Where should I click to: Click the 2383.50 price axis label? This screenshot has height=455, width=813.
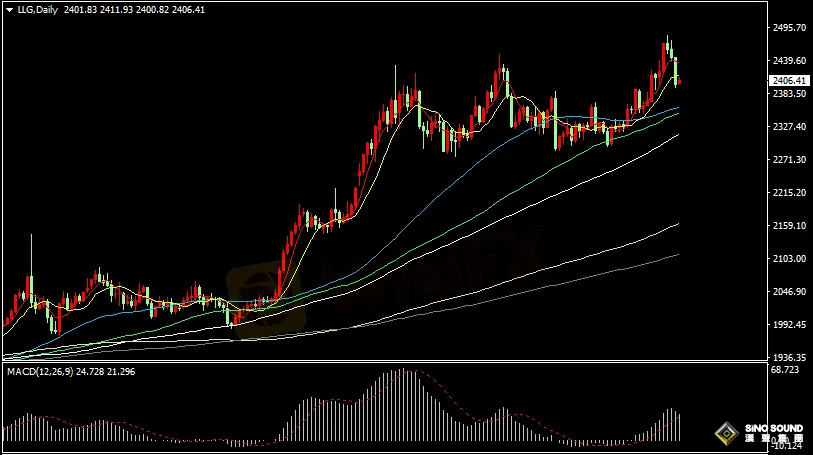point(788,94)
